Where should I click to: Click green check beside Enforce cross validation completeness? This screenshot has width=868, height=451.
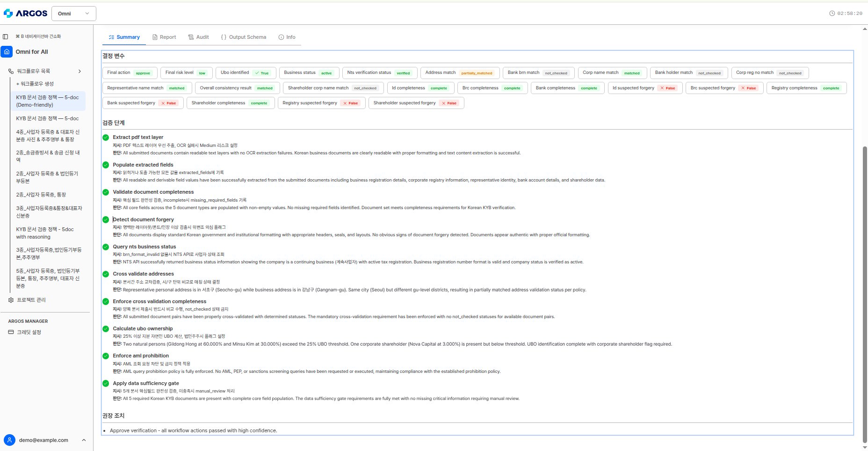click(106, 301)
